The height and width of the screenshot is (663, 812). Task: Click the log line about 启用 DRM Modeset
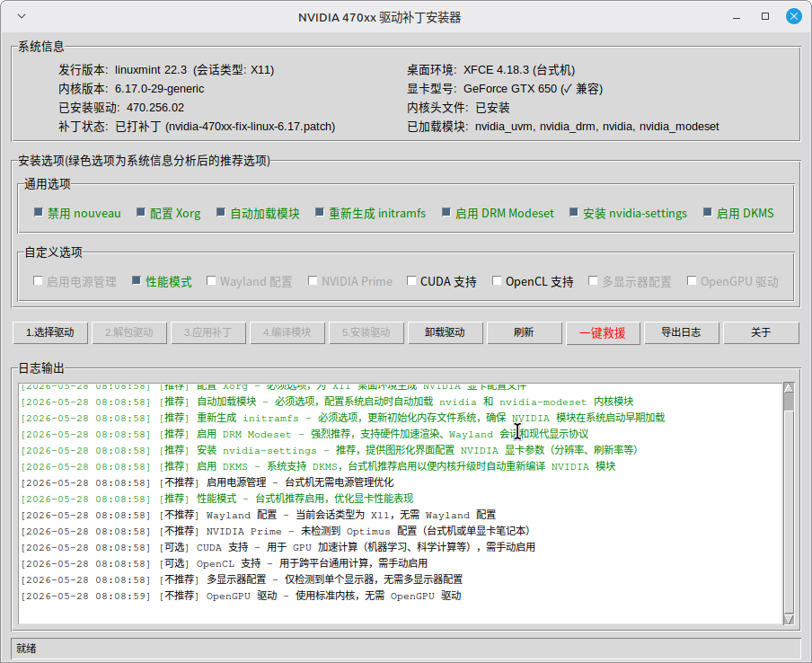[x=304, y=434]
